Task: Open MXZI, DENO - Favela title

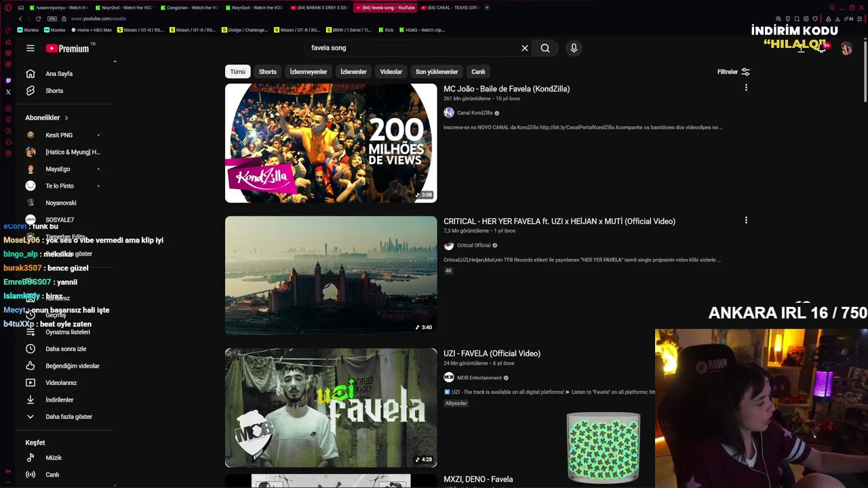Action: coord(478,479)
